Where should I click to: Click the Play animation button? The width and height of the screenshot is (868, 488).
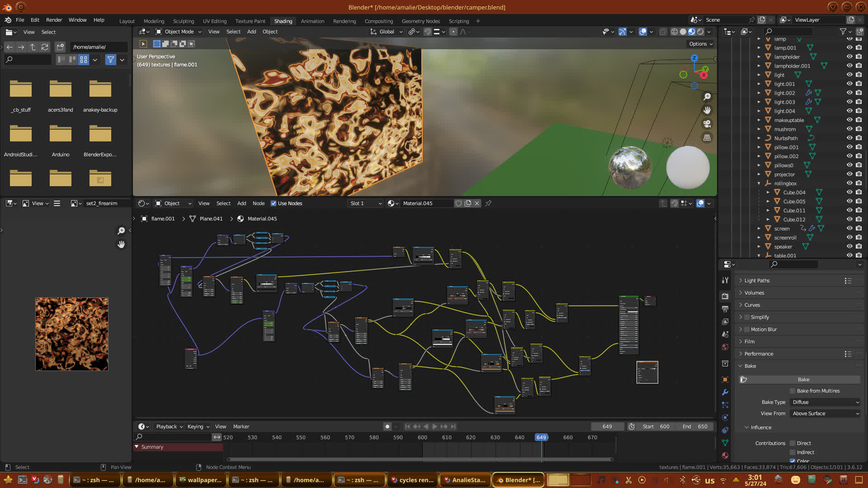[435, 427]
